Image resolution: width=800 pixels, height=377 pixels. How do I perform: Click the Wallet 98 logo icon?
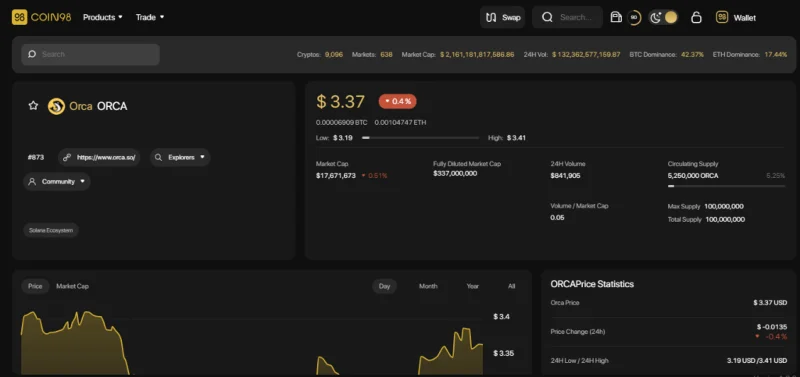point(721,17)
